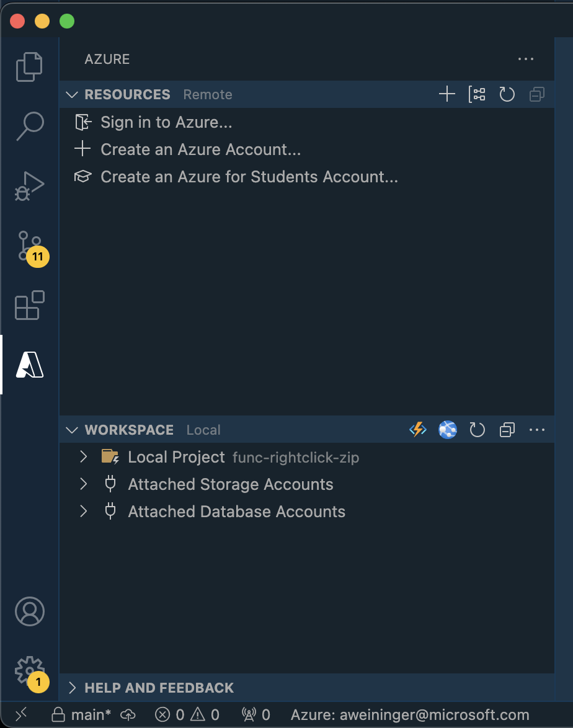This screenshot has width=573, height=728.
Task: Open the Extensions view icon
Action: tap(29, 306)
